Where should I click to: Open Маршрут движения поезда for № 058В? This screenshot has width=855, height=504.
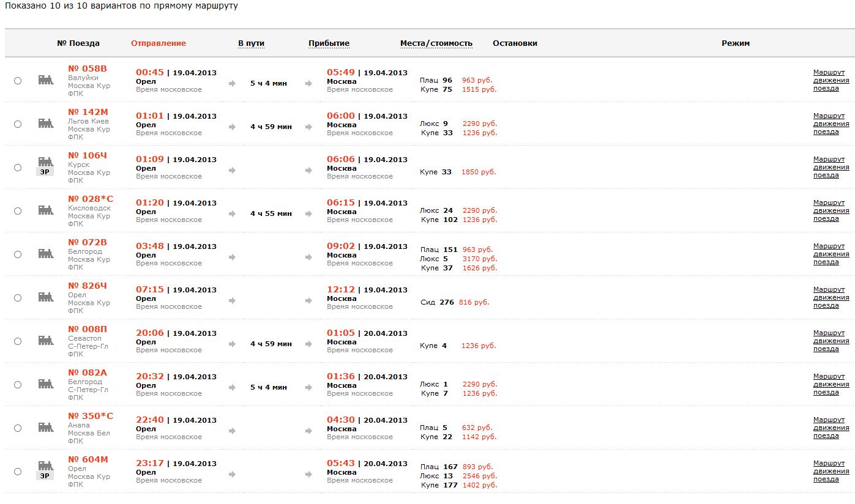pos(831,80)
